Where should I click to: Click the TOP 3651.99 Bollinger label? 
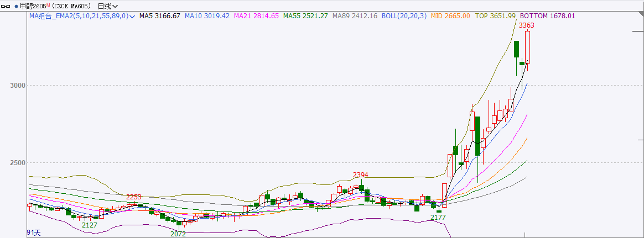[x=495, y=17]
